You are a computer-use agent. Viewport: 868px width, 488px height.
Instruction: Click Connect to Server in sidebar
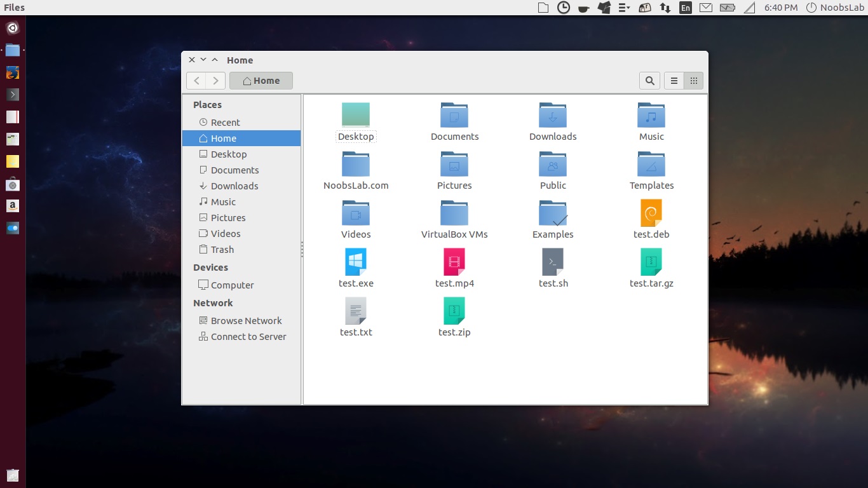pyautogui.click(x=248, y=336)
